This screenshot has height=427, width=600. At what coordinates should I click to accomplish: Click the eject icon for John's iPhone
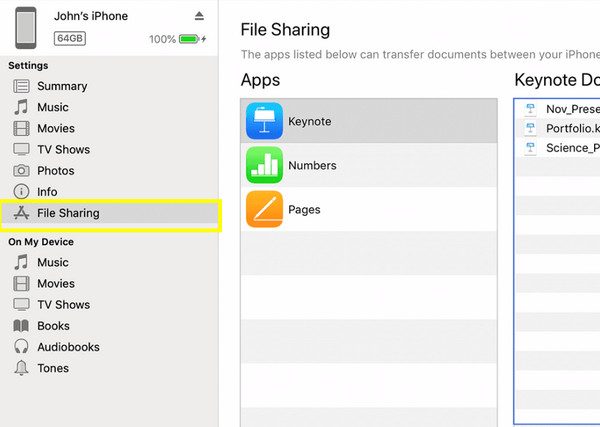coord(199,16)
